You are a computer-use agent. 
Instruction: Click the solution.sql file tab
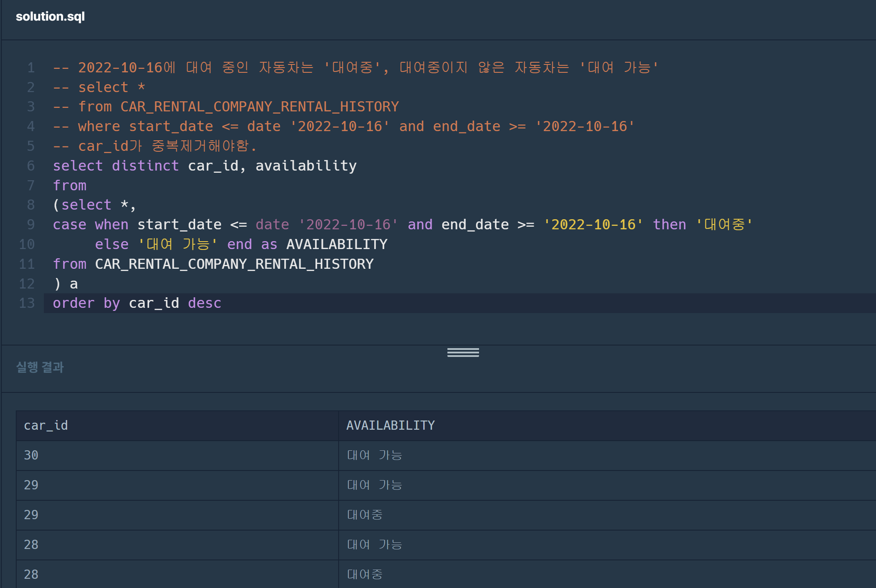[50, 16]
